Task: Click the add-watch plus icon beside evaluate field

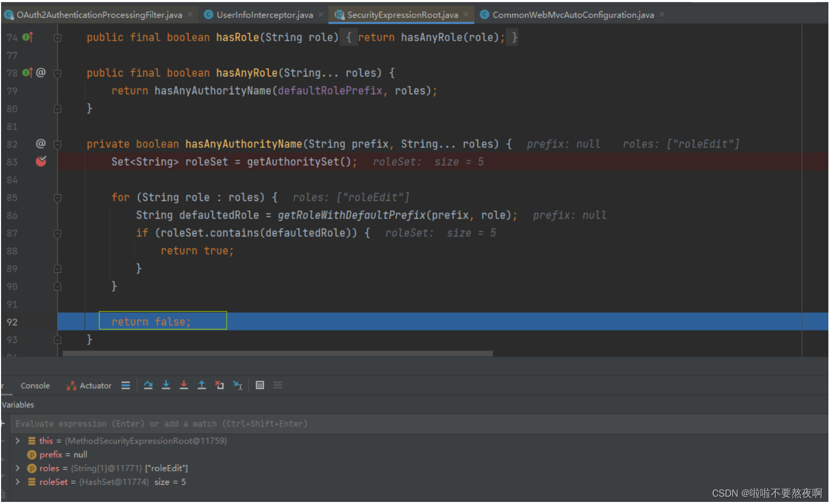Action: pos(3,423)
